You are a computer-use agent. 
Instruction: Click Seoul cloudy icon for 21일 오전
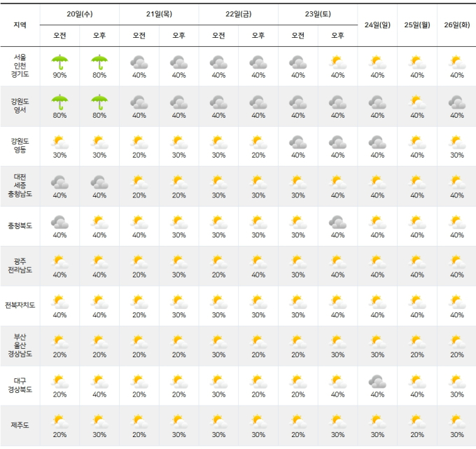(x=139, y=62)
